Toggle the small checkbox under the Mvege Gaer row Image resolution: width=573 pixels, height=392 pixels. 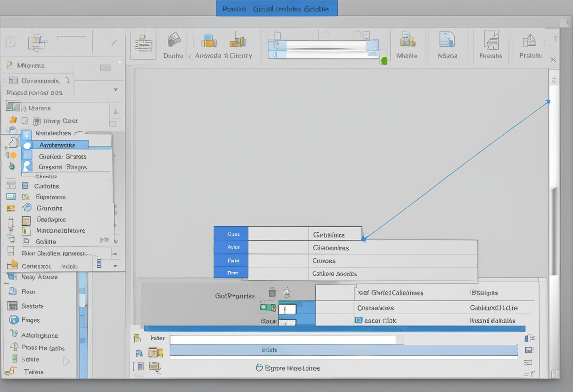point(112,123)
